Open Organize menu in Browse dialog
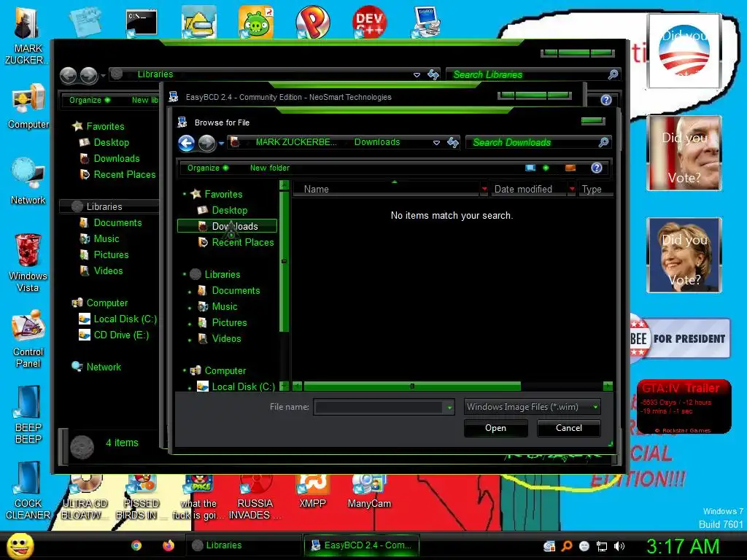Image resolution: width=747 pixels, height=560 pixels. (208, 168)
